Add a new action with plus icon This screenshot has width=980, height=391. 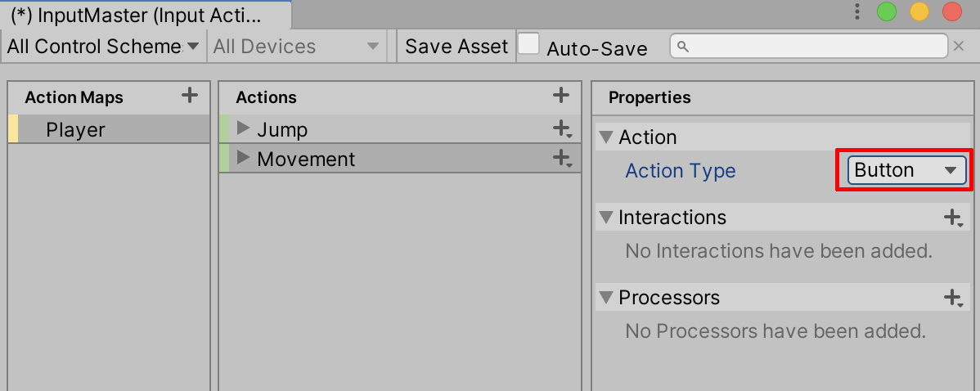point(561,96)
